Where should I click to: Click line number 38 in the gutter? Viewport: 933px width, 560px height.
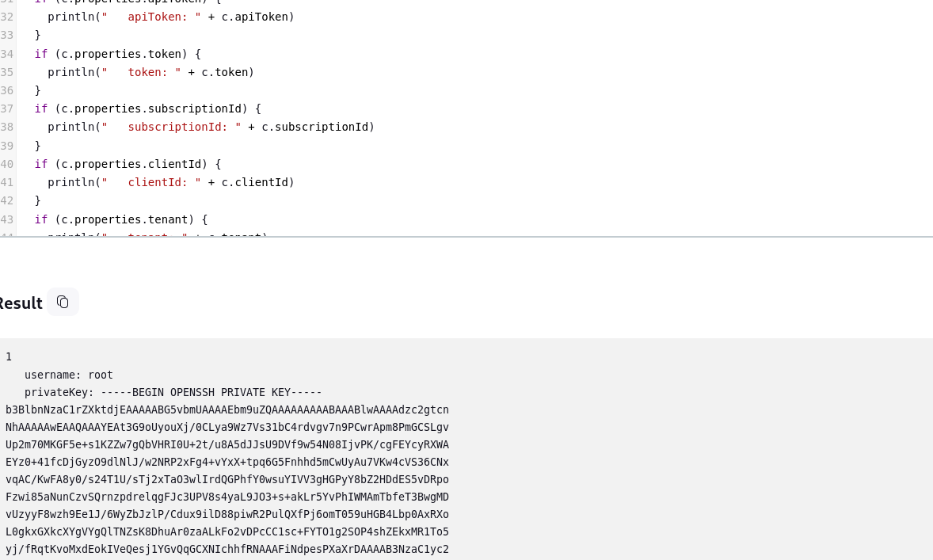[x=6, y=128]
